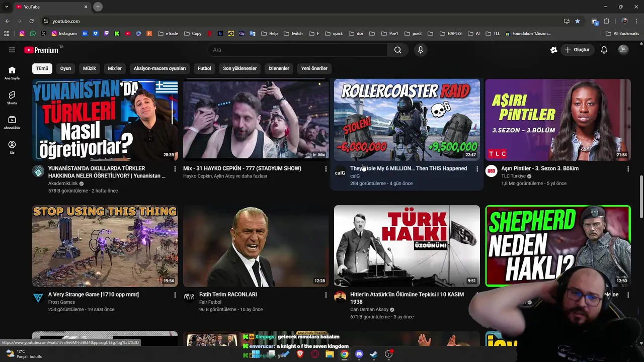Select the Son yüklenenler chip
644x362 pixels.
[x=240, y=68]
